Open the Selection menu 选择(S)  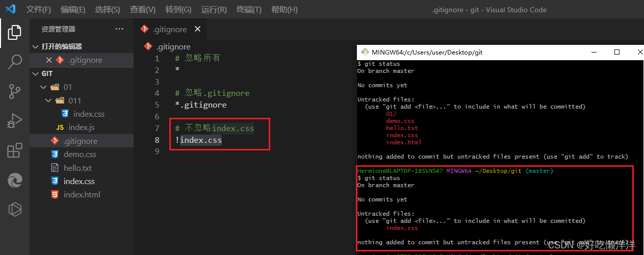(x=108, y=10)
